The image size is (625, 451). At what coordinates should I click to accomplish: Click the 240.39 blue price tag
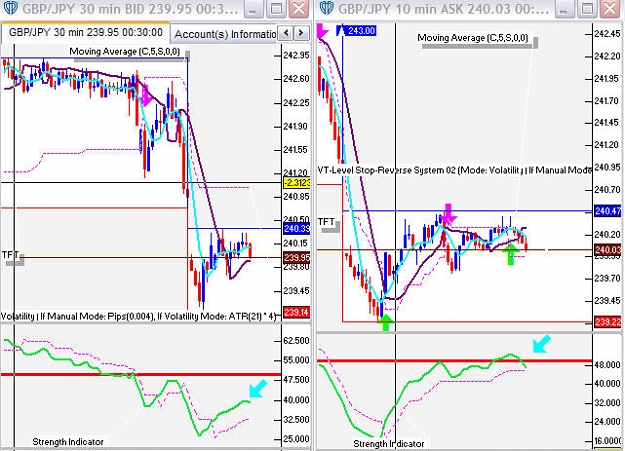[297, 228]
